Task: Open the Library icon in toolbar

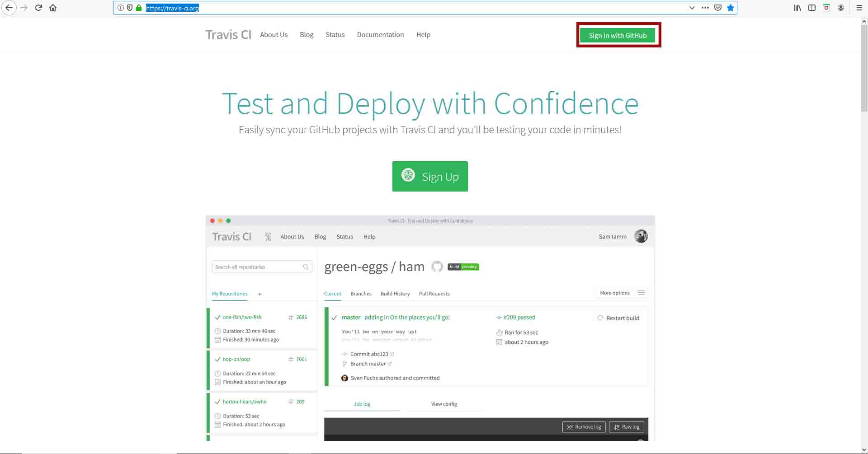Action: (x=797, y=8)
